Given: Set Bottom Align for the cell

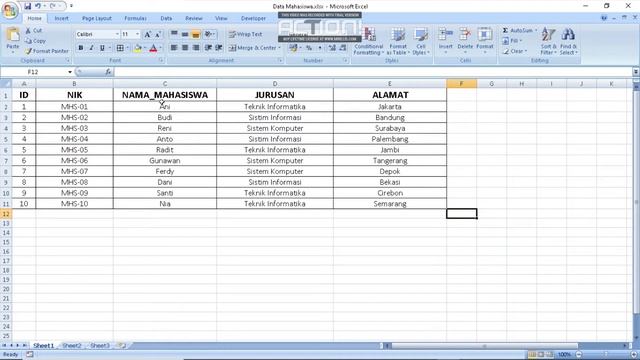Looking at the screenshot, I should (x=196, y=34).
